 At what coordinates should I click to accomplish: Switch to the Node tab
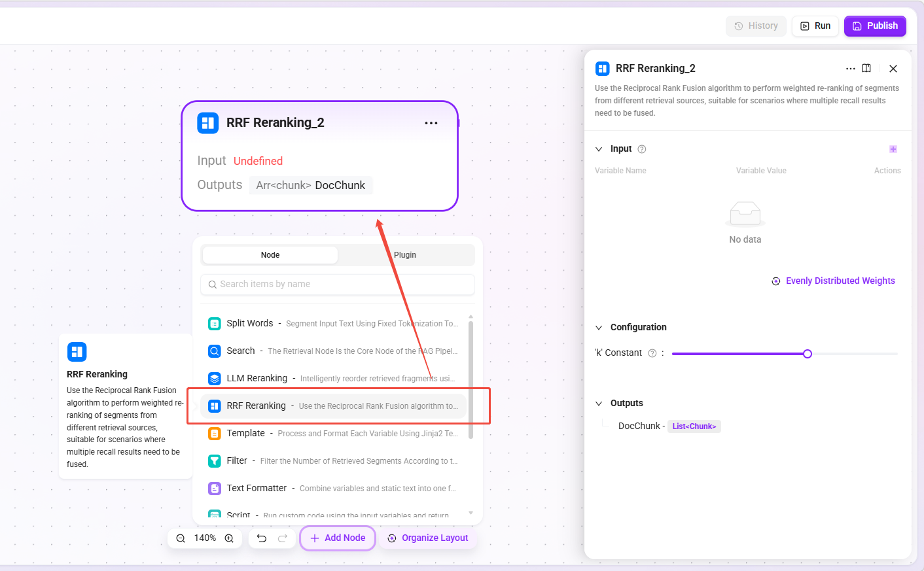pos(270,255)
